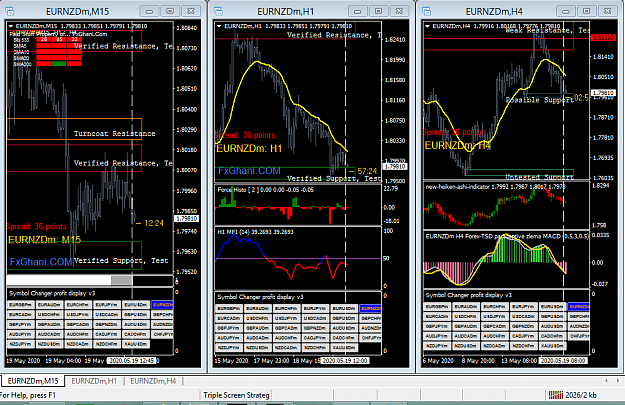Click EURAUDm button in the M15 Symbol Changer
Image resolution: width=625 pixels, height=405 pixels.
click(49, 305)
